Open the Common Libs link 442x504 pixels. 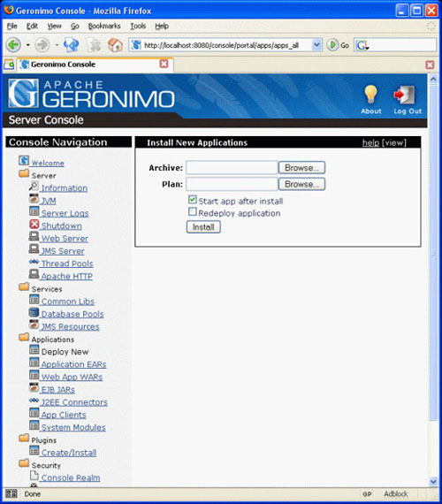point(68,302)
